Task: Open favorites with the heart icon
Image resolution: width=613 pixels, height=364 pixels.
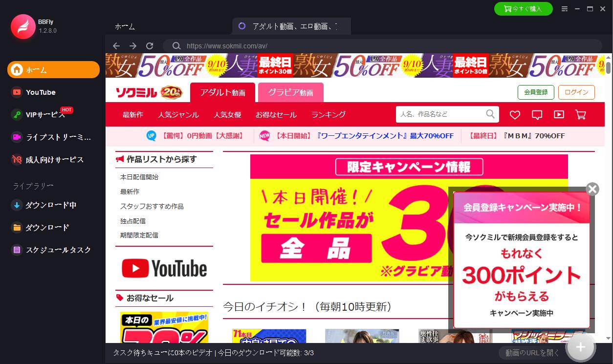Action: 515,115
